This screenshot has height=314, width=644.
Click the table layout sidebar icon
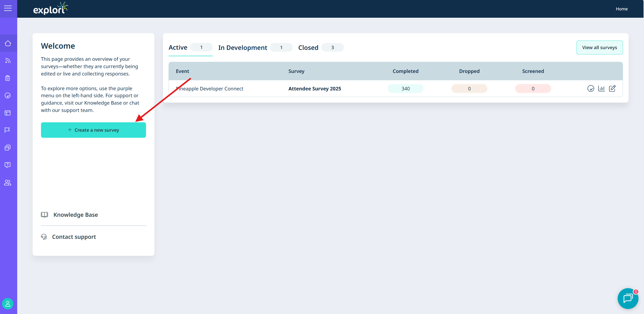8,113
